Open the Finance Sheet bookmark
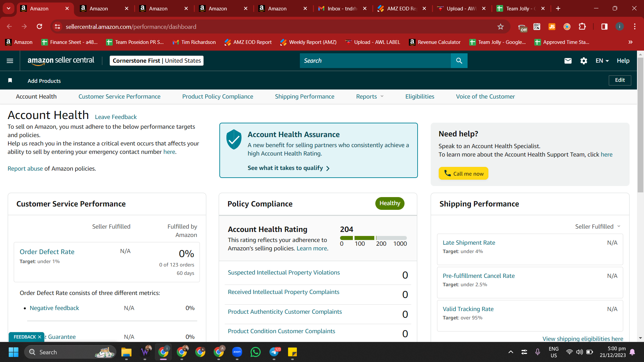644x362 pixels. click(69, 42)
